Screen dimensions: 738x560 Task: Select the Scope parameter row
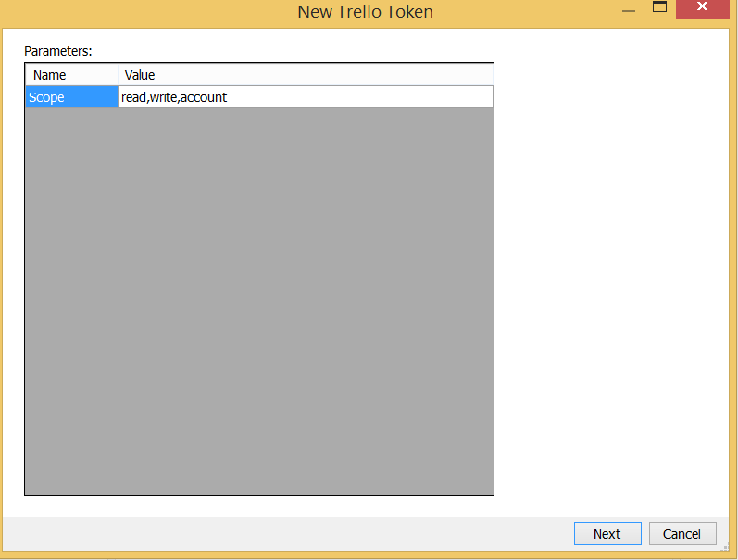(71, 97)
